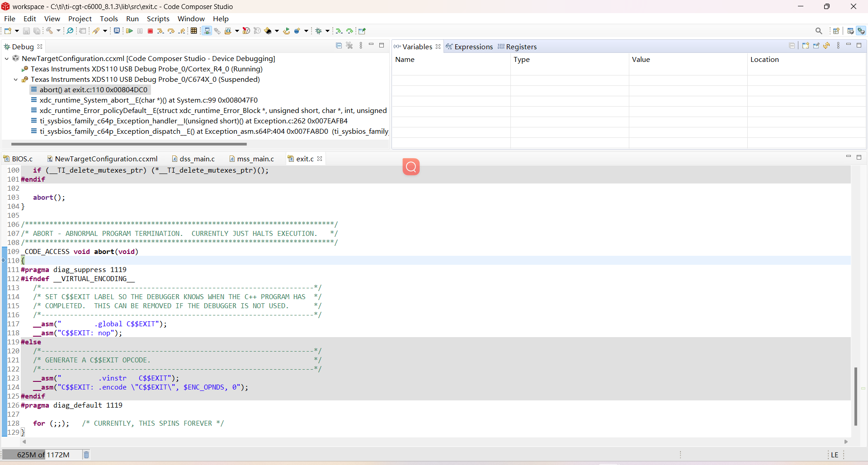Switch to the Expressions tab
The image size is (868, 465).
(469, 47)
